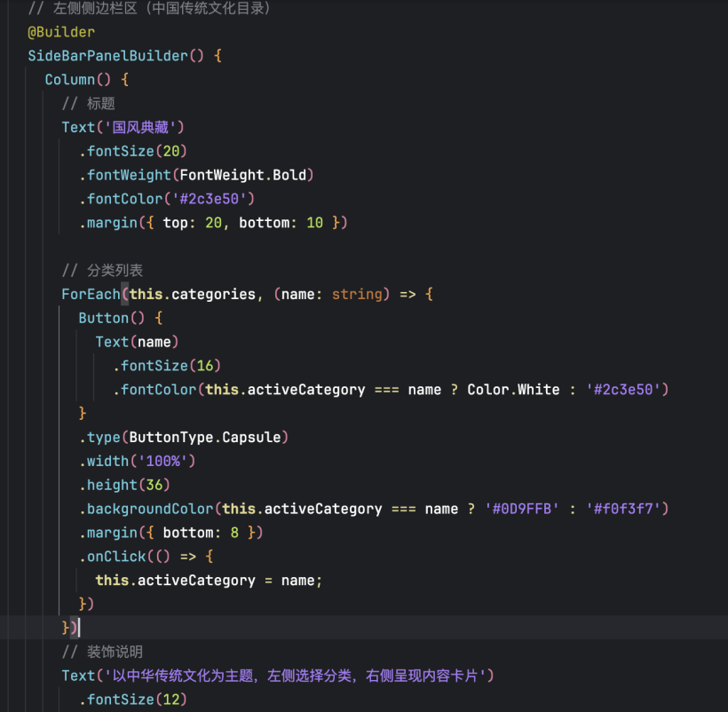This screenshot has width=728, height=712.
Task: Click the ForEach keyword
Action: pyautogui.click(x=91, y=294)
